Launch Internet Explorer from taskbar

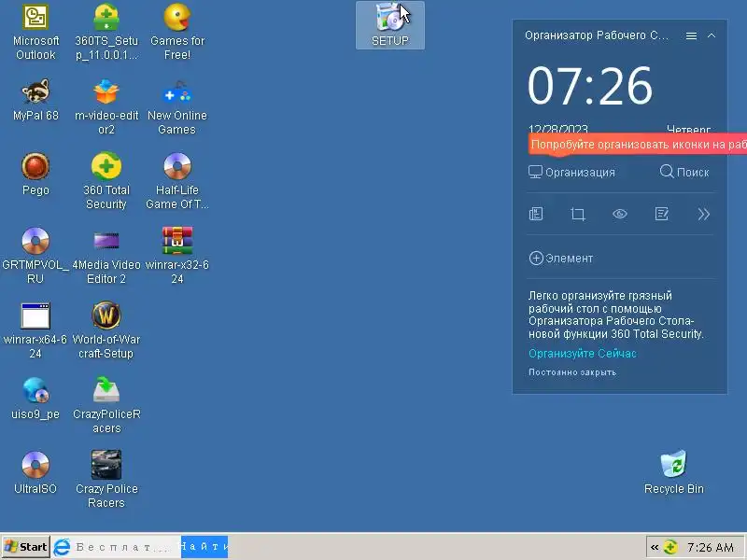click(x=62, y=547)
